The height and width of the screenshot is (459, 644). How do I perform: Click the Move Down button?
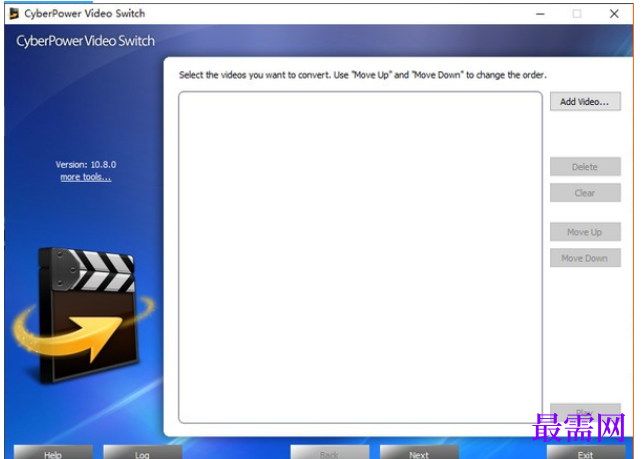(x=585, y=258)
